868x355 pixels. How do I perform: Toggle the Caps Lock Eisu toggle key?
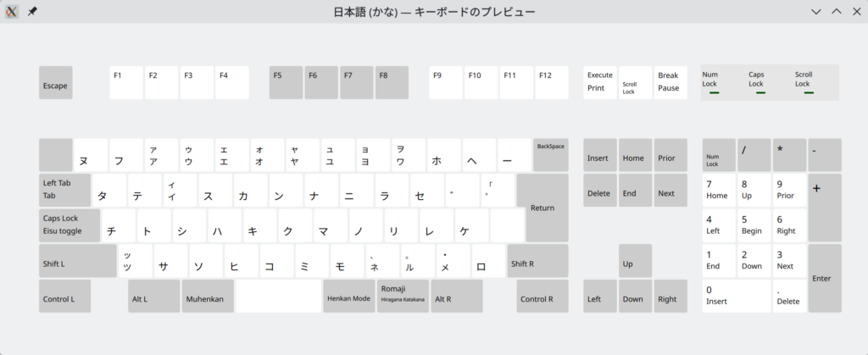(x=70, y=225)
